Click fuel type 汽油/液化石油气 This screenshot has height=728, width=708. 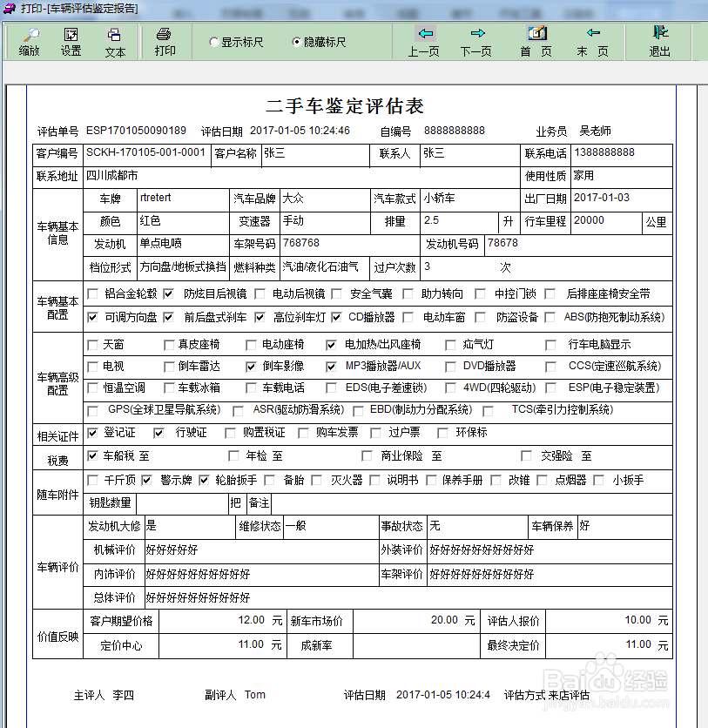[x=320, y=267]
